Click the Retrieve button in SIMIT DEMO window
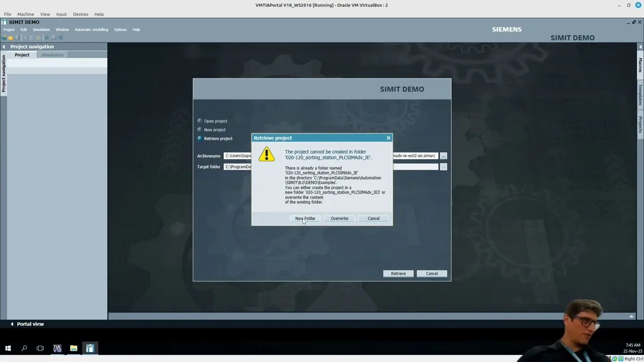 click(x=398, y=274)
